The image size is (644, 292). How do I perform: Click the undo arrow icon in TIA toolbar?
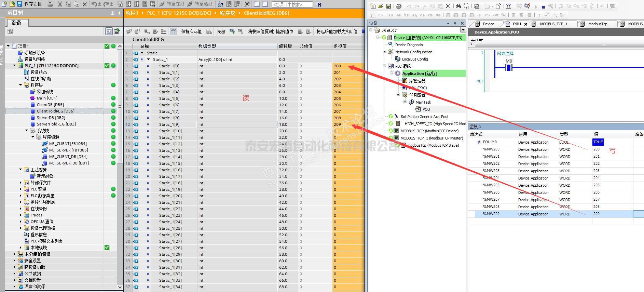point(94,4)
